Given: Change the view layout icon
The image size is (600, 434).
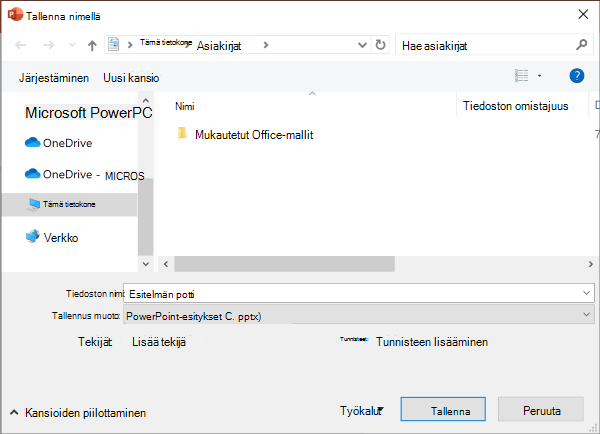Looking at the screenshot, I should point(522,76).
